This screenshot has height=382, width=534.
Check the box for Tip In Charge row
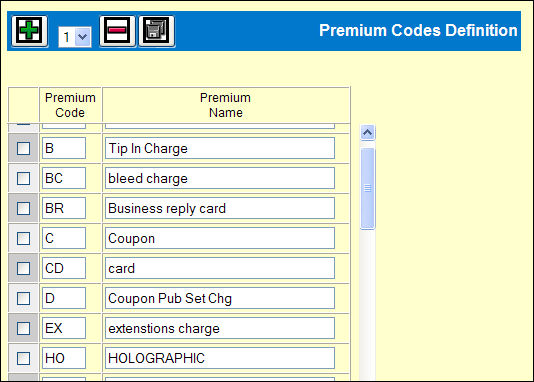tap(23, 148)
